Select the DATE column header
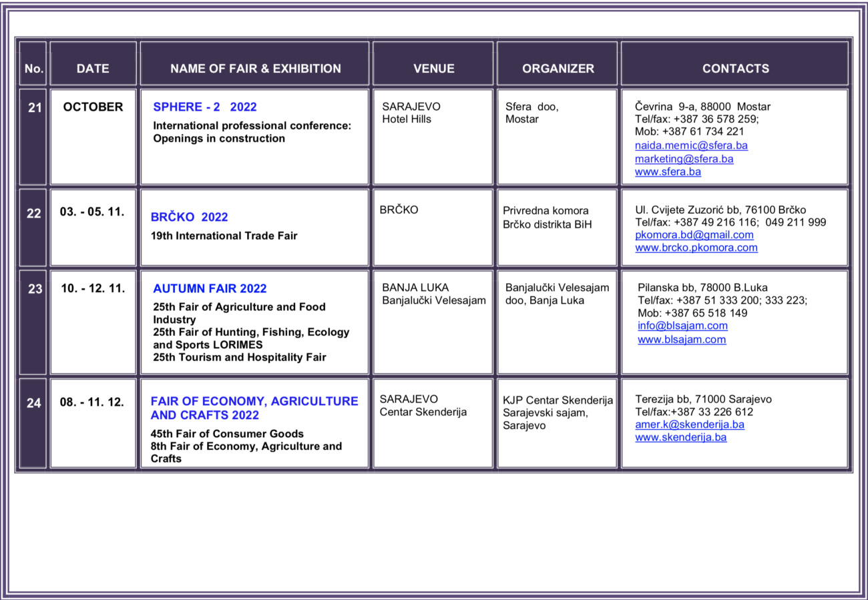 tap(93, 68)
